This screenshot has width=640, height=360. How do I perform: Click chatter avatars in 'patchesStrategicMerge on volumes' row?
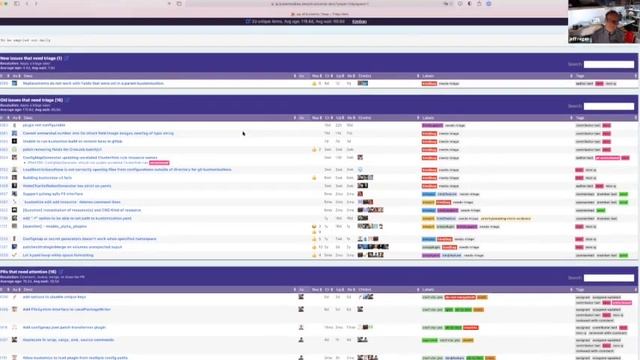pos(373,247)
